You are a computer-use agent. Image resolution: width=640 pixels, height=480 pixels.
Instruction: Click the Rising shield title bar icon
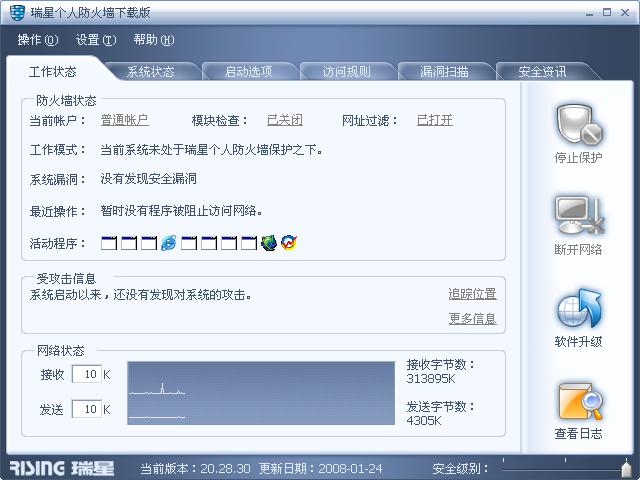(17, 13)
